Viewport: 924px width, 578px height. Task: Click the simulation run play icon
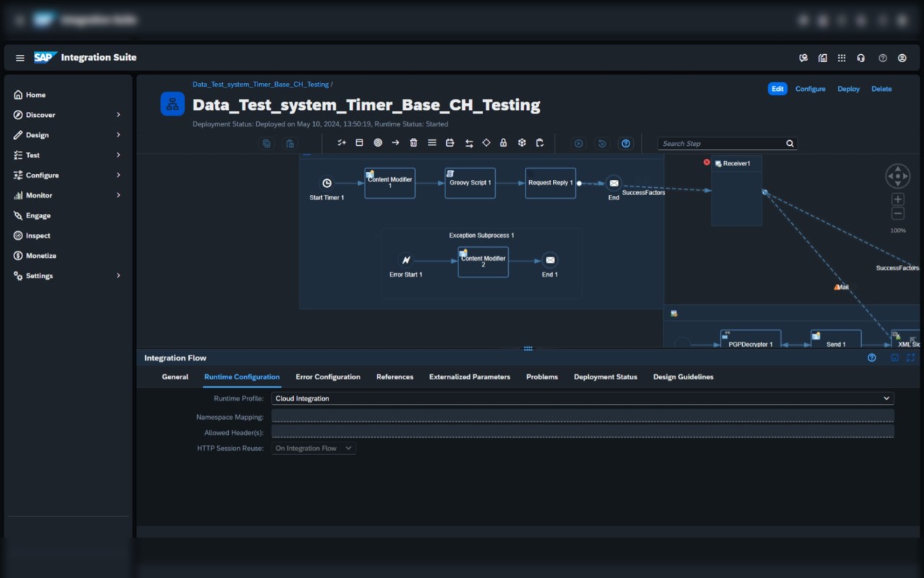pos(579,143)
